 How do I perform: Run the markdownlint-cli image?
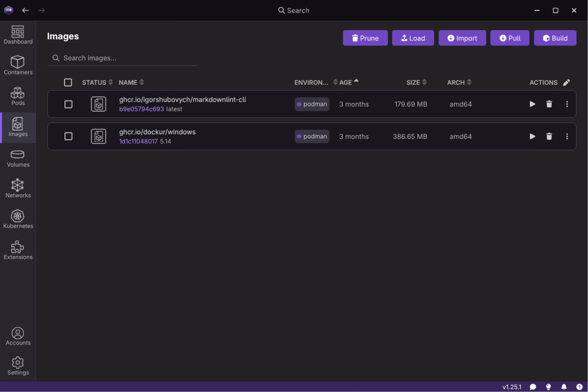pos(532,104)
